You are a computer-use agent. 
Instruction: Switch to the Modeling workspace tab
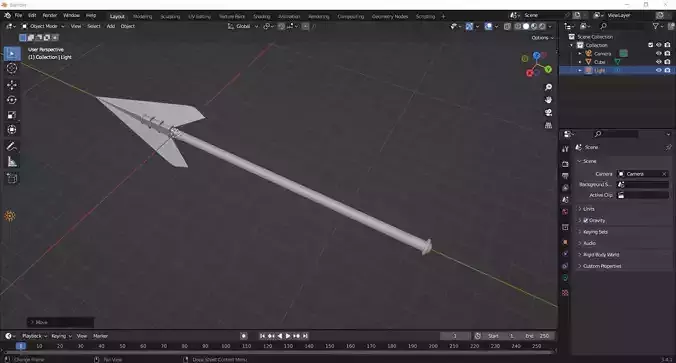pyautogui.click(x=142, y=16)
